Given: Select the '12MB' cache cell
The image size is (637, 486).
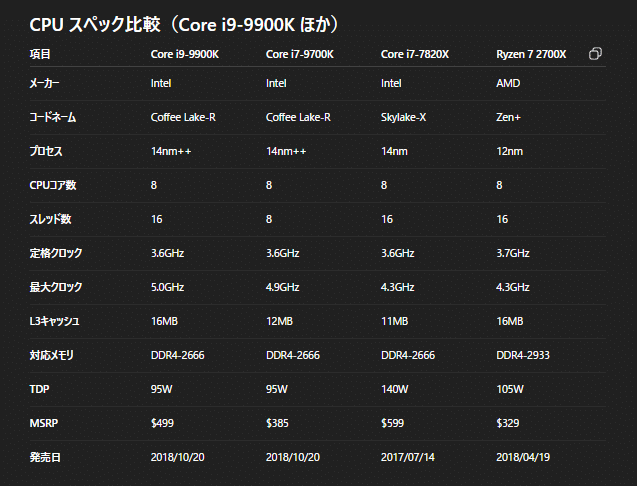Looking at the screenshot, I should point(279,321).
